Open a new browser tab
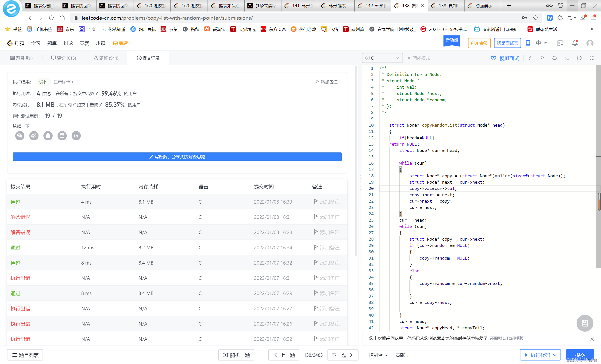The image size is (601, 364). (x=509, y=6)
